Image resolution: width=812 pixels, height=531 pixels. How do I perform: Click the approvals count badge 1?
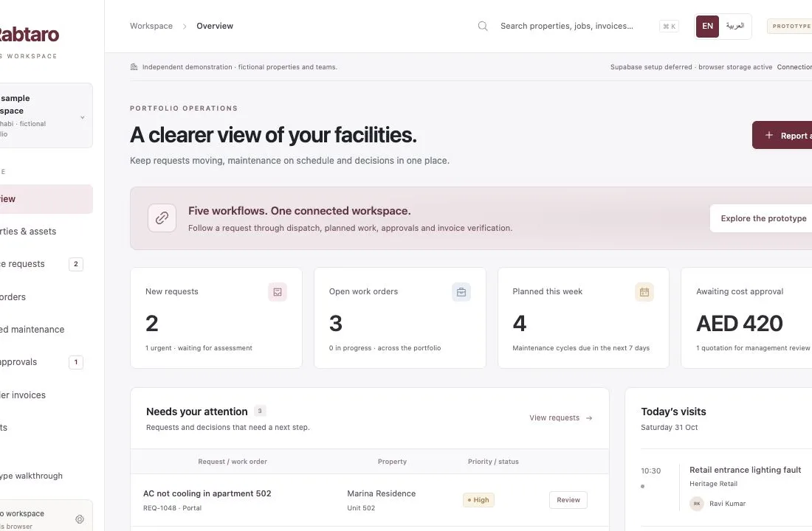pos(76,362)
